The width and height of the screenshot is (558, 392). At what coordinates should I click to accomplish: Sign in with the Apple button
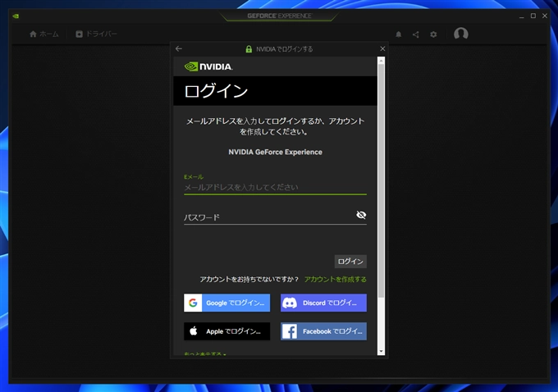pyautogui.click(x=226, y=331)
